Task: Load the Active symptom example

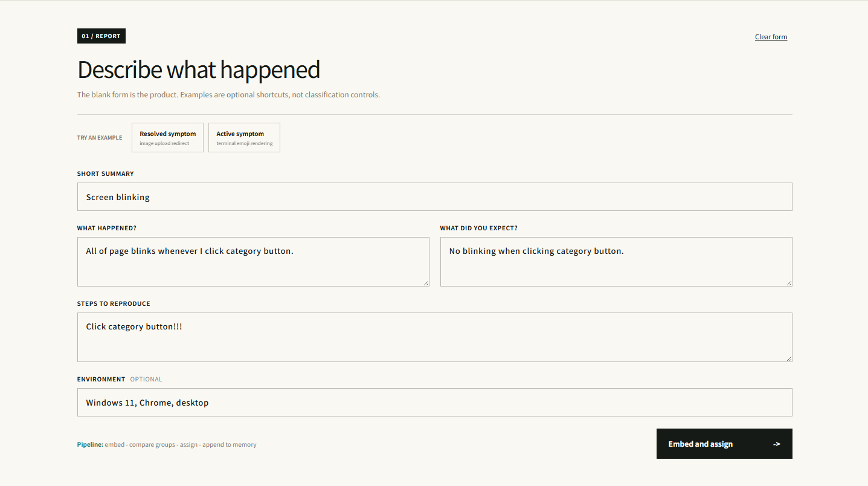Action: click(x=244, y=137)
